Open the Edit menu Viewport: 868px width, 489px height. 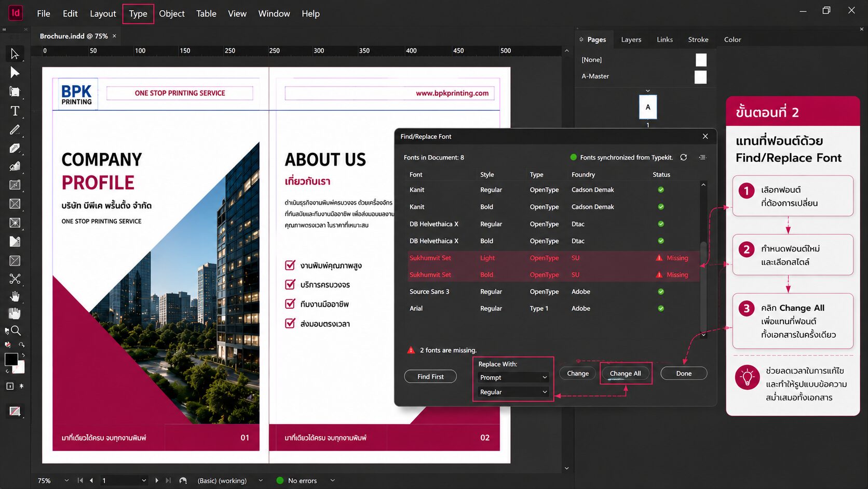pyautogui.click(x=70, y=14)
